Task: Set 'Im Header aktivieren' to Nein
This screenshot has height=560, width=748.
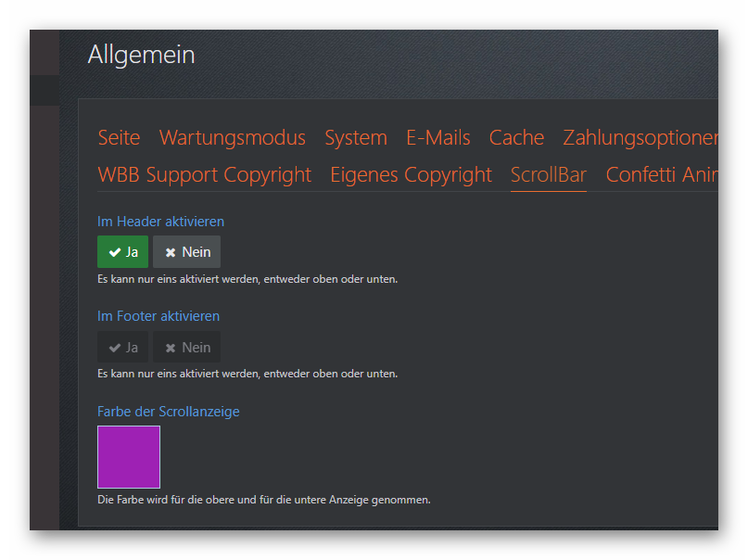Action: (186, 252)
